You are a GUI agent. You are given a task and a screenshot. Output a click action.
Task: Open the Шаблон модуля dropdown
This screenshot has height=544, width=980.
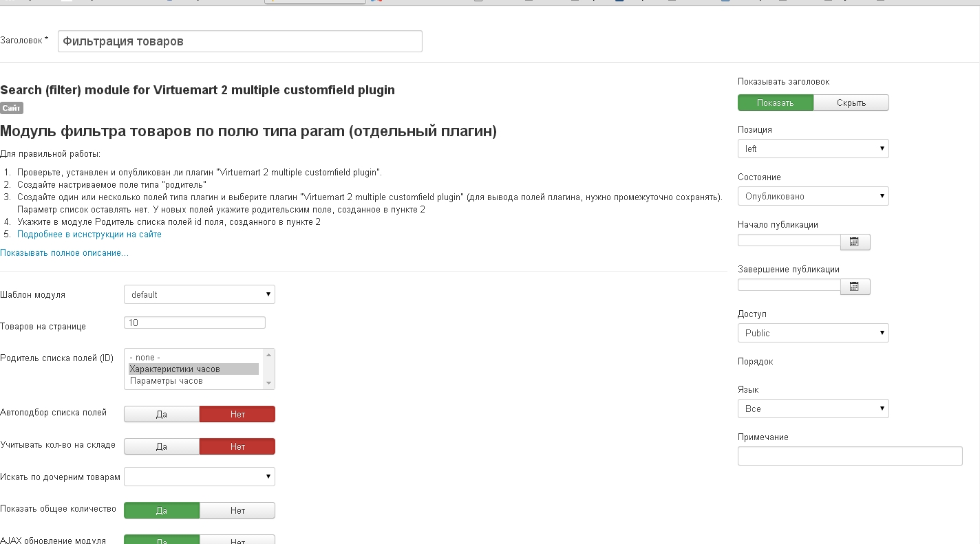coord(200,294)
